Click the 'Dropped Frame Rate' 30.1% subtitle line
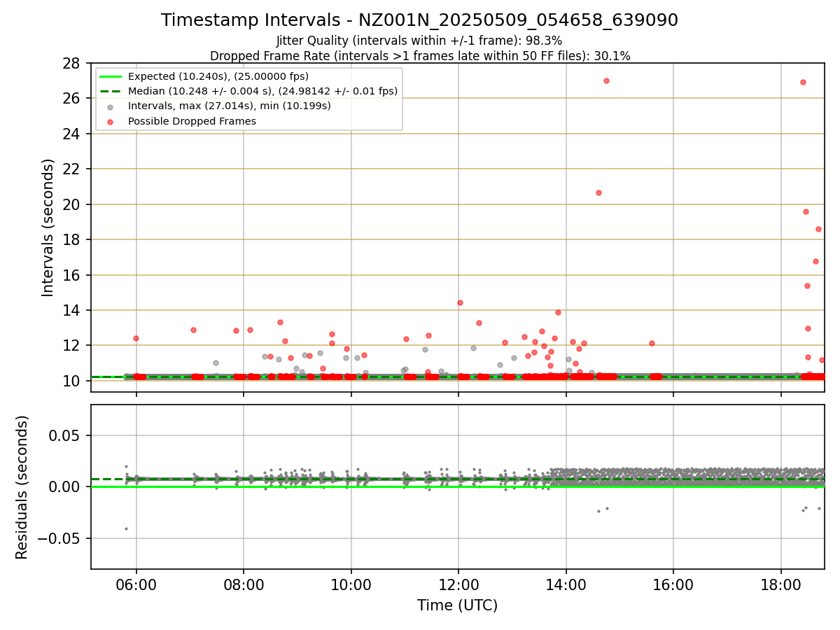This screenshot has height=630, width=840. (x=419, y=56)
